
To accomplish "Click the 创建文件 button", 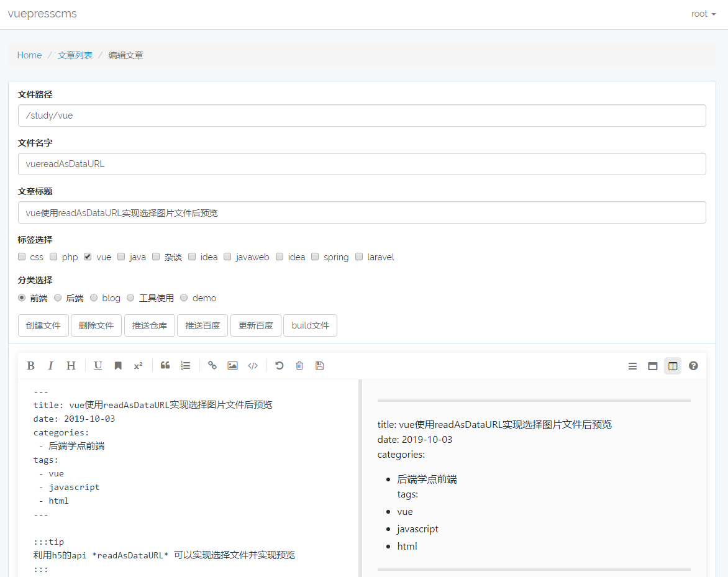I will coord(43,325).
